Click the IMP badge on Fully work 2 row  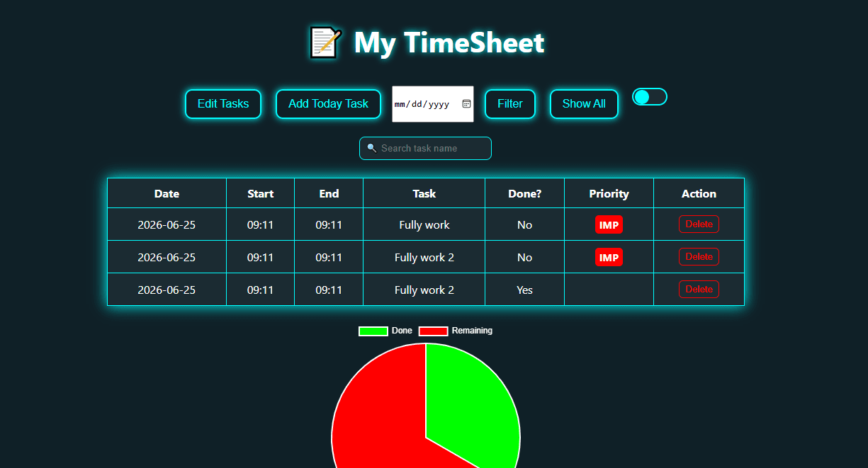609,257
